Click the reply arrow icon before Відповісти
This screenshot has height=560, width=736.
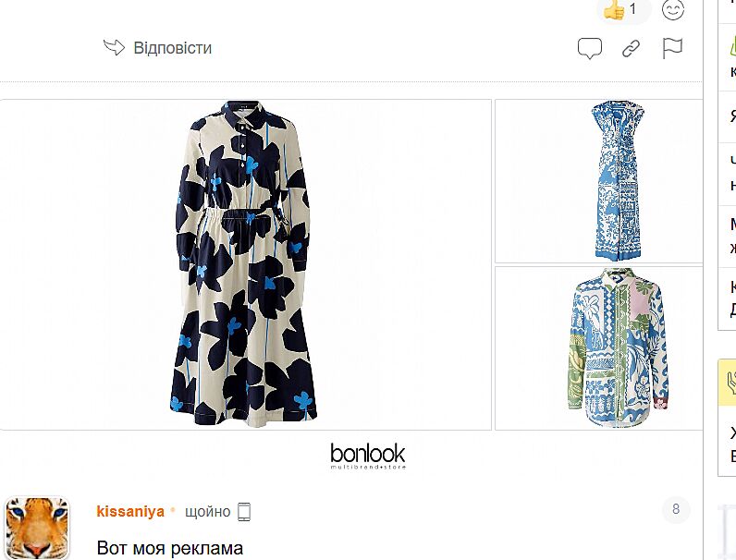coord(114,48)
